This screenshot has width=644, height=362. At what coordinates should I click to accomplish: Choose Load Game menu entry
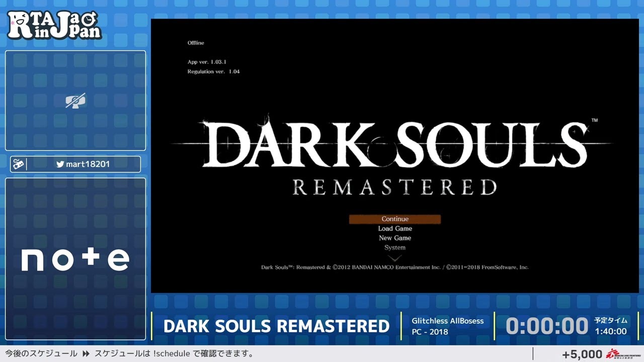point(395,228)
